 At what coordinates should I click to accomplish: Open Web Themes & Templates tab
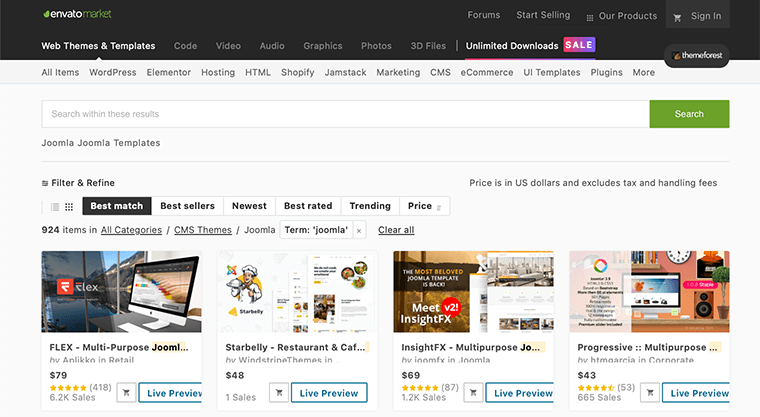(98, 46)
